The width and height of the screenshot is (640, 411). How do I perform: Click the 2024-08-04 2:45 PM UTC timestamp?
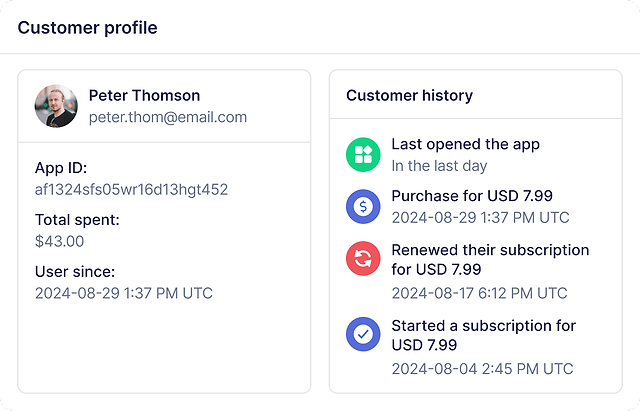click(482, 369)
